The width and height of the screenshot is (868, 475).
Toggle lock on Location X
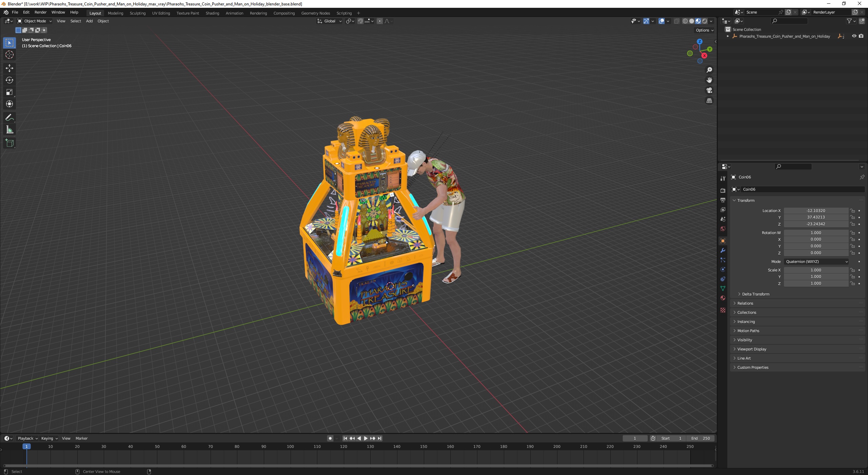tap(852, 211)
